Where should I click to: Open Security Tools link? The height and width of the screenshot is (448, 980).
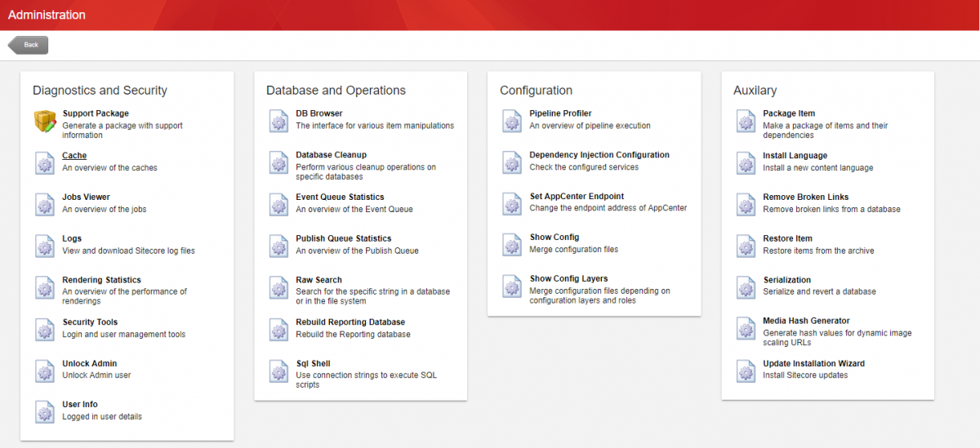tap(90, 322)
